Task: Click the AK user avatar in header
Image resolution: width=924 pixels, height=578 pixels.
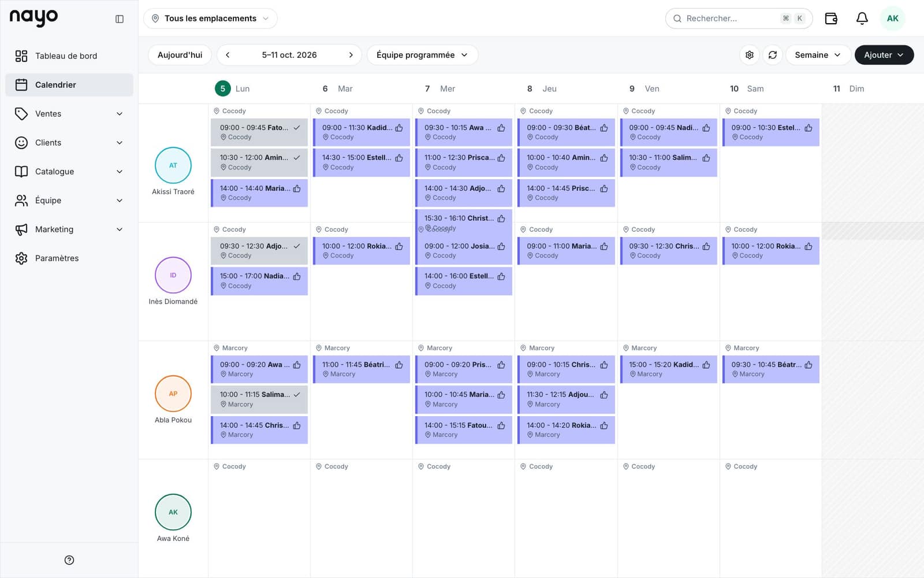Action: coord(892,18)
